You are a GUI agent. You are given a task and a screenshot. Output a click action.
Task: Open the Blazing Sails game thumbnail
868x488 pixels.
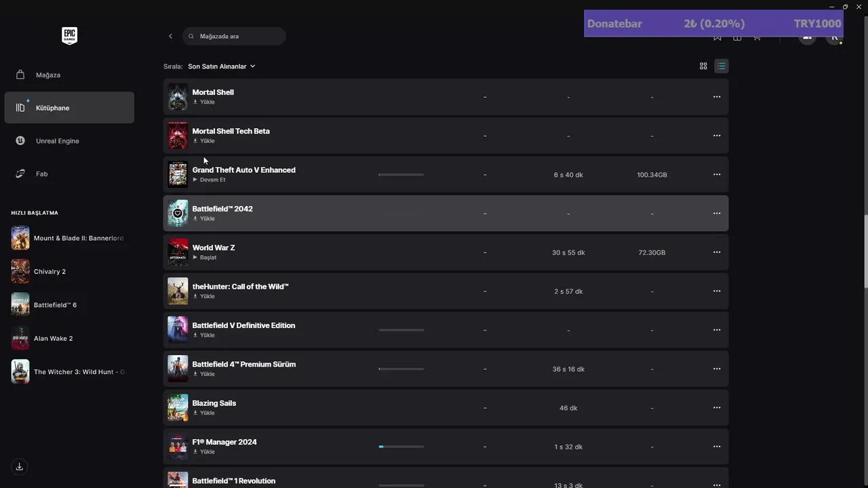(x=178, y=408)
